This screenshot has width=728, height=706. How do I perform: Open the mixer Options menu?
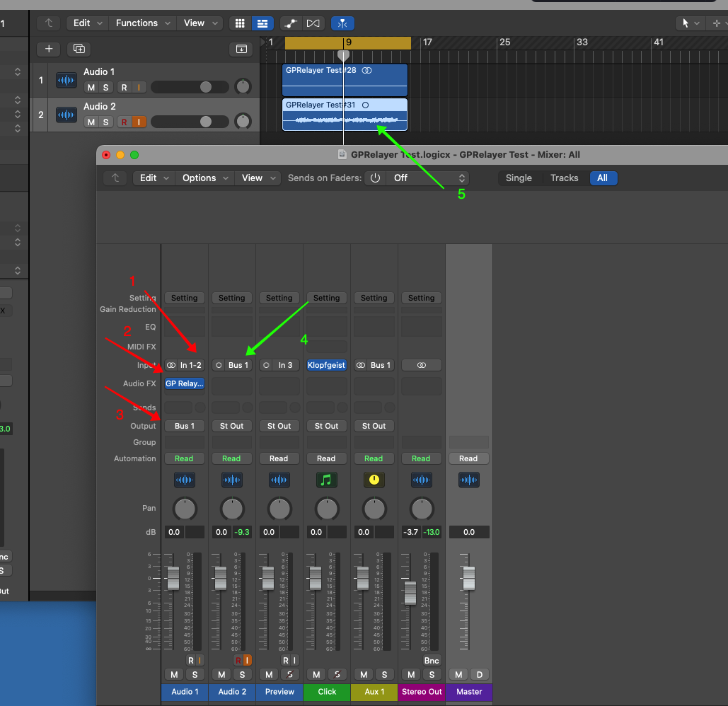[x=206, y=178]
